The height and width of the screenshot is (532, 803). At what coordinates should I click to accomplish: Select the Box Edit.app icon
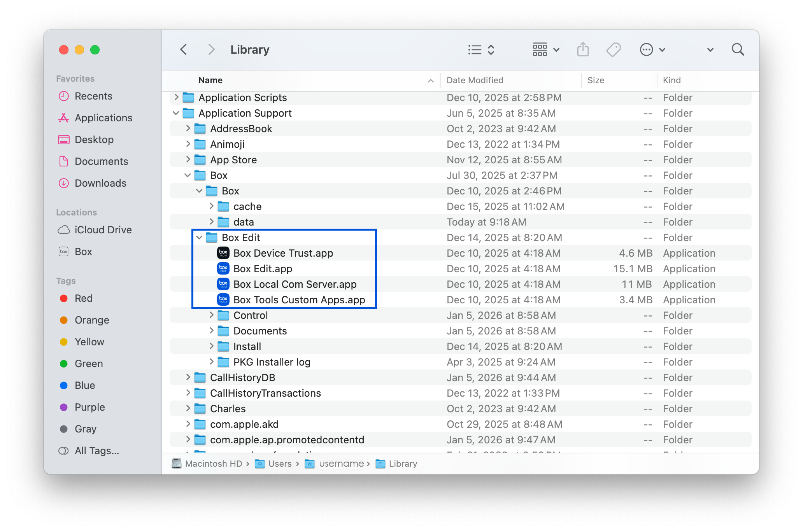click(223, 269)
